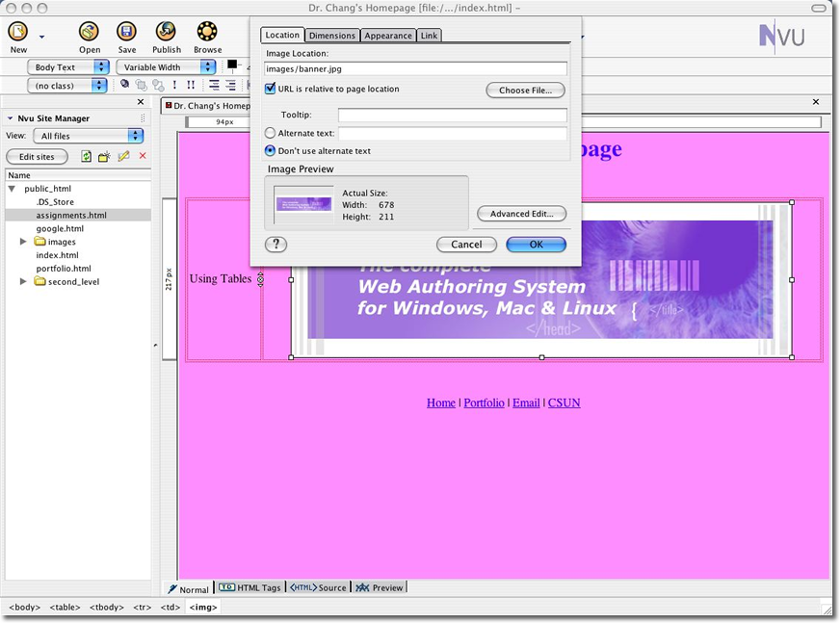Click the Home link on page
Image resolution: width=840 pixels, height=623 pixels.
(441, 402)
